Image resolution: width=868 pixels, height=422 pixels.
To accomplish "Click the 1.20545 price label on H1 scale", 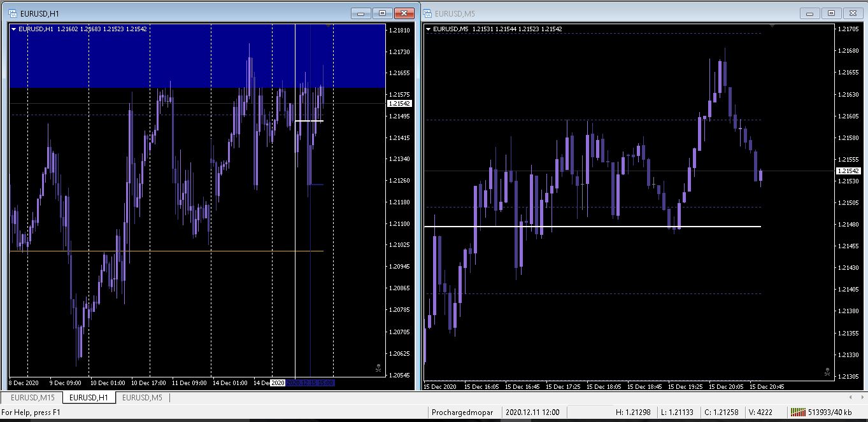I will [x=399, y=375].
